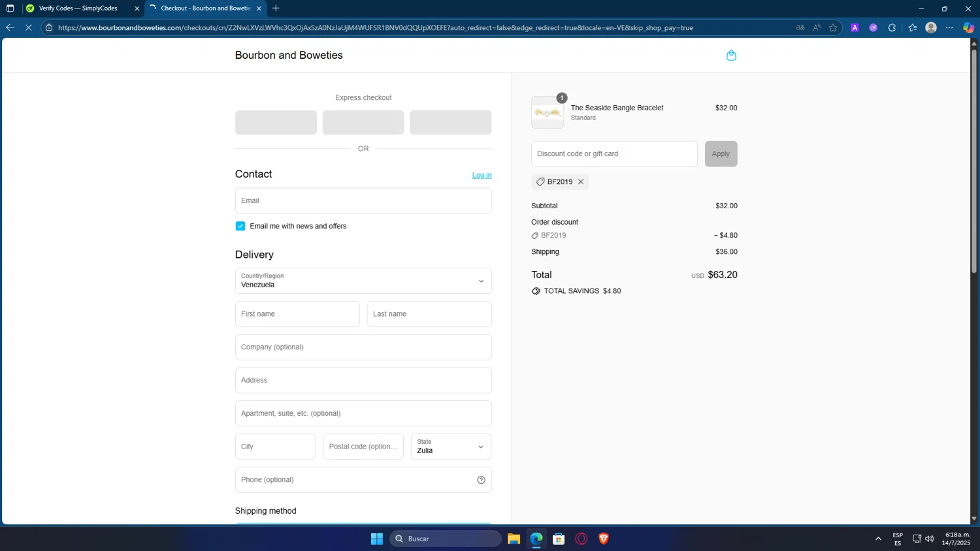Viewport: 980px width, 551px height.
Task: Focus the Phone (optional) field
Action: pos(363,480)
